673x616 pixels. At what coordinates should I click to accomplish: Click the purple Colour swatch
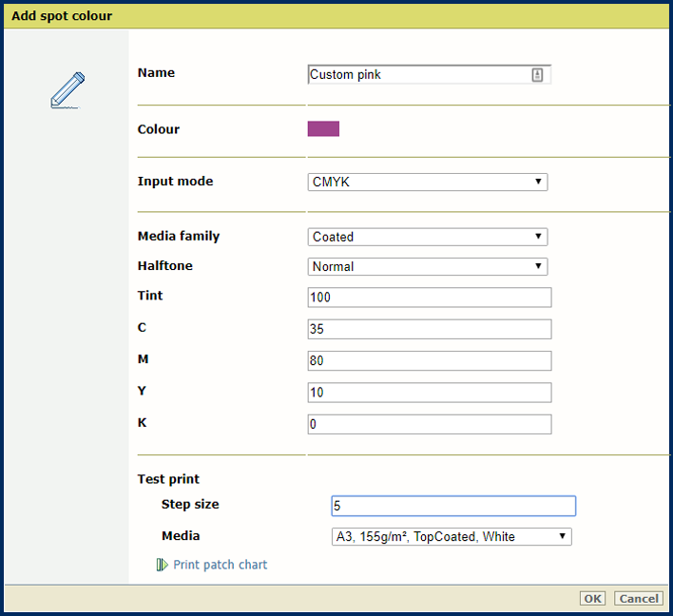(323, 129)
